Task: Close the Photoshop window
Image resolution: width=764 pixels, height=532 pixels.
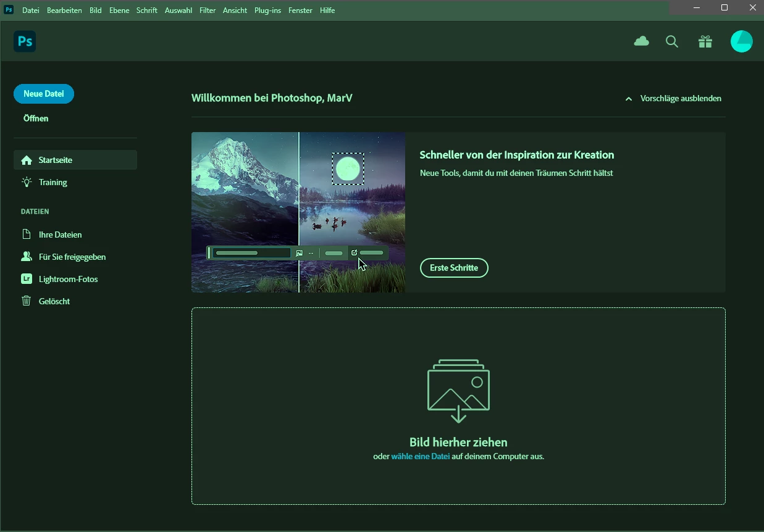Action: [752, 7]
